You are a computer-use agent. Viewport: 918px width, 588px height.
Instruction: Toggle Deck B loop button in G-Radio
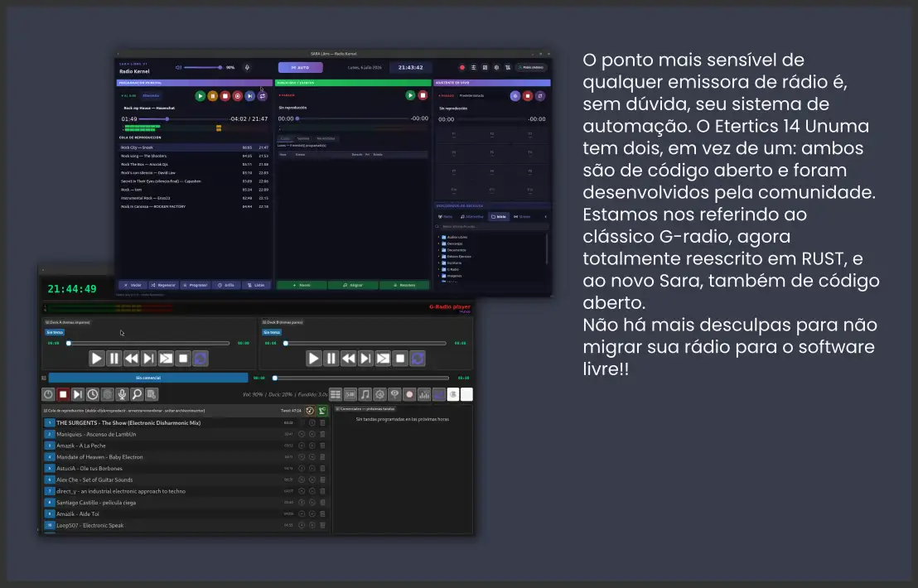coord(418,358)
